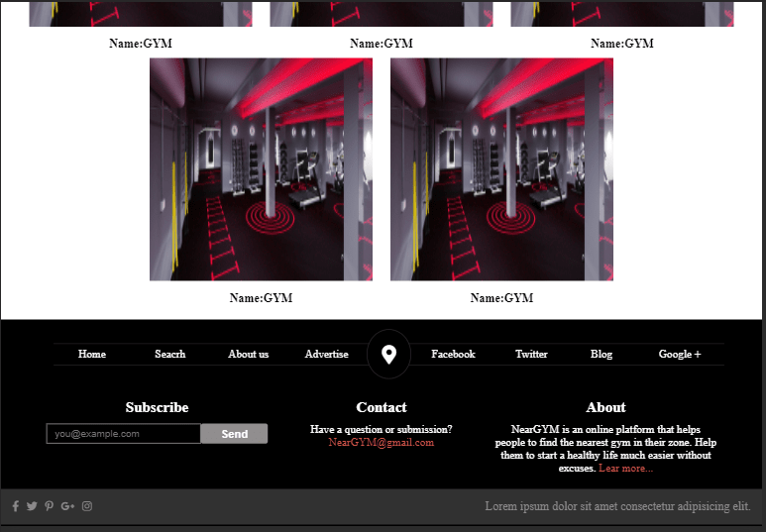Viewport: 766px width, 532px height.
Task: Click the Facebook text link in navigation
Action: point(453,354)
